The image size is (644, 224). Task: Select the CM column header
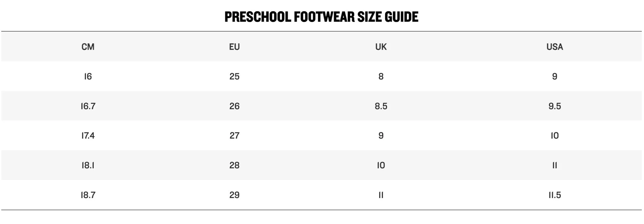point(88,47)
